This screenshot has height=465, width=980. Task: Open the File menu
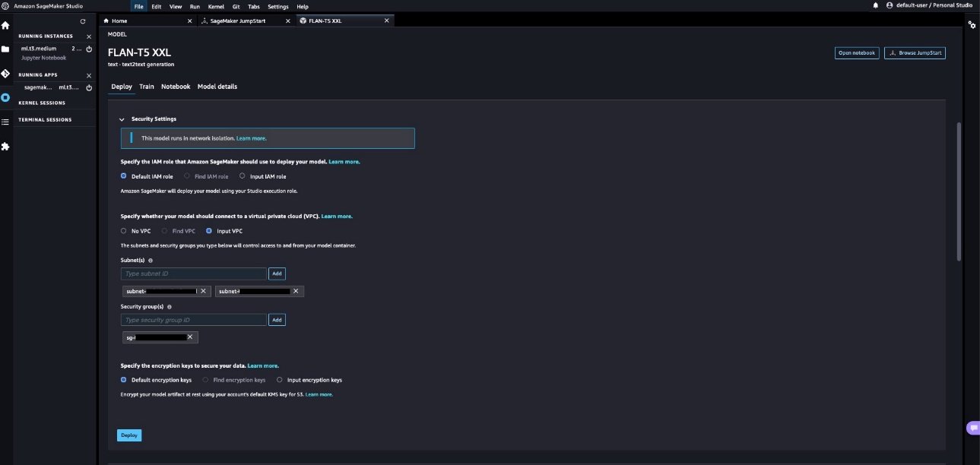pos(138,6)
